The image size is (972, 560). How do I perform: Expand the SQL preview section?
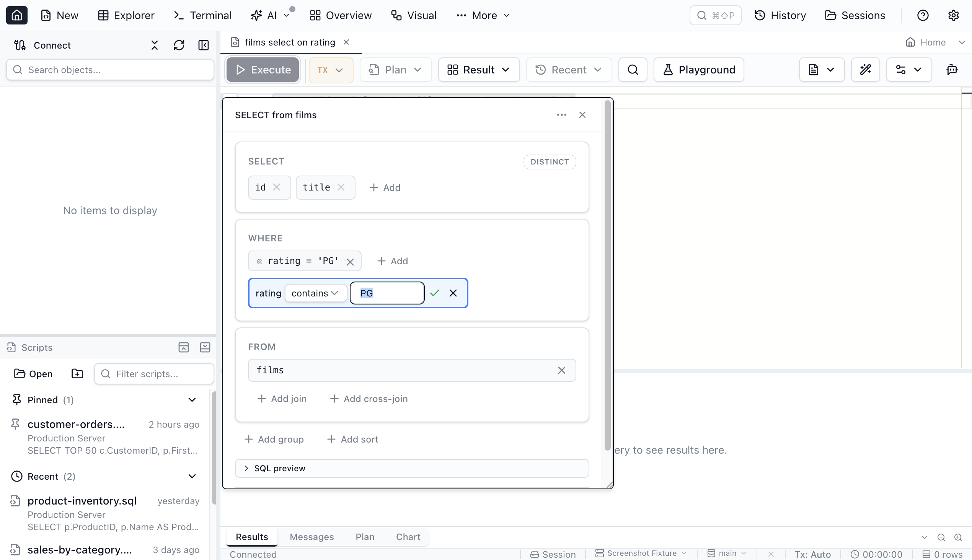[x=412, y=468]
